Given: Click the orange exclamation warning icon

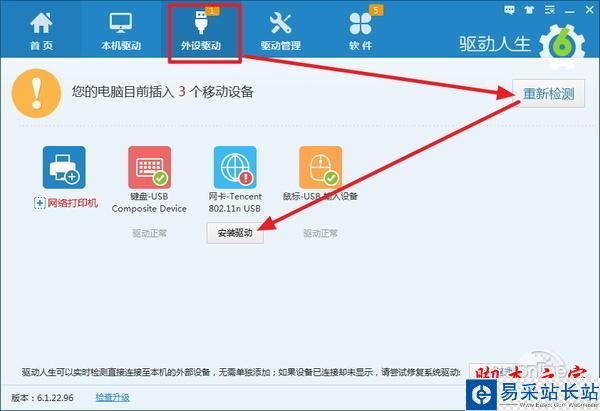Looking at the screenshot, I should click(36, 93).
